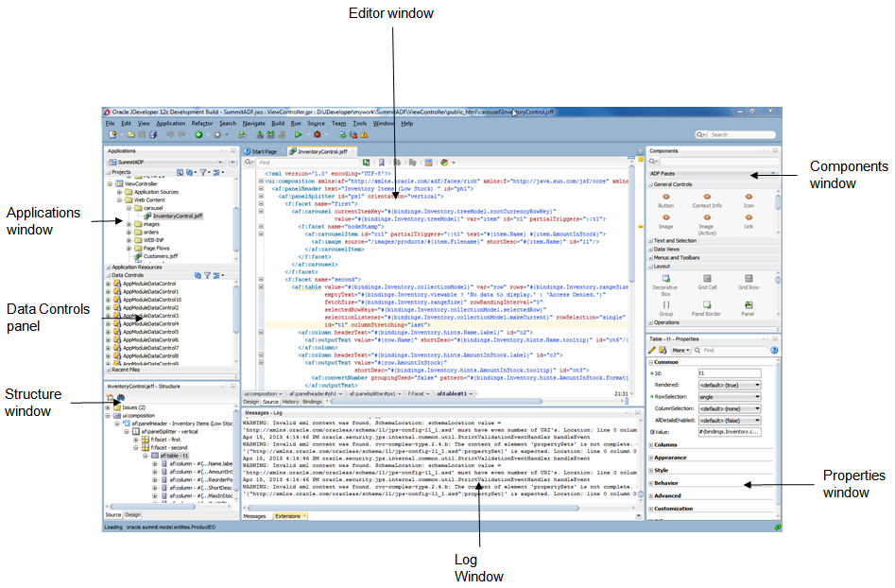This screenshot has height=588, width=895.
Task: Open the Navigate menu
Action: [x=253, y=123]
